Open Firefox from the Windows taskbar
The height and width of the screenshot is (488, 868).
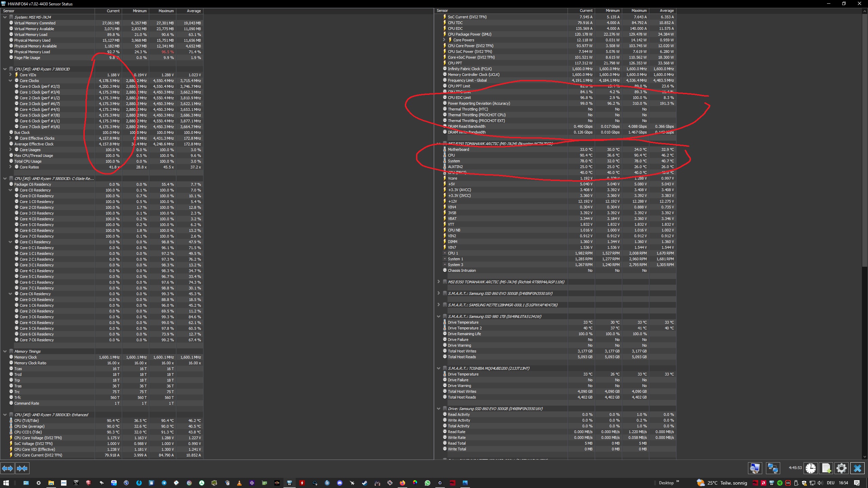click(402, 483)
